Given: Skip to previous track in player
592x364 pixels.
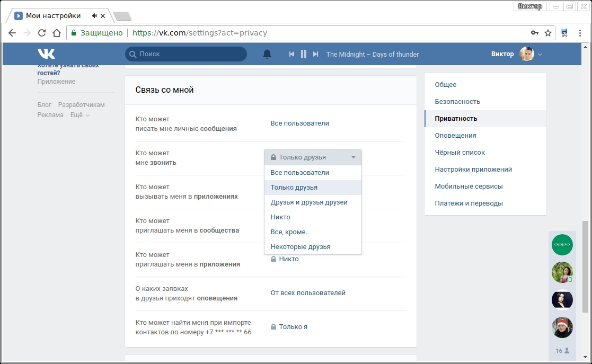Looking at the screenshot, I should (x=291, y=54).
